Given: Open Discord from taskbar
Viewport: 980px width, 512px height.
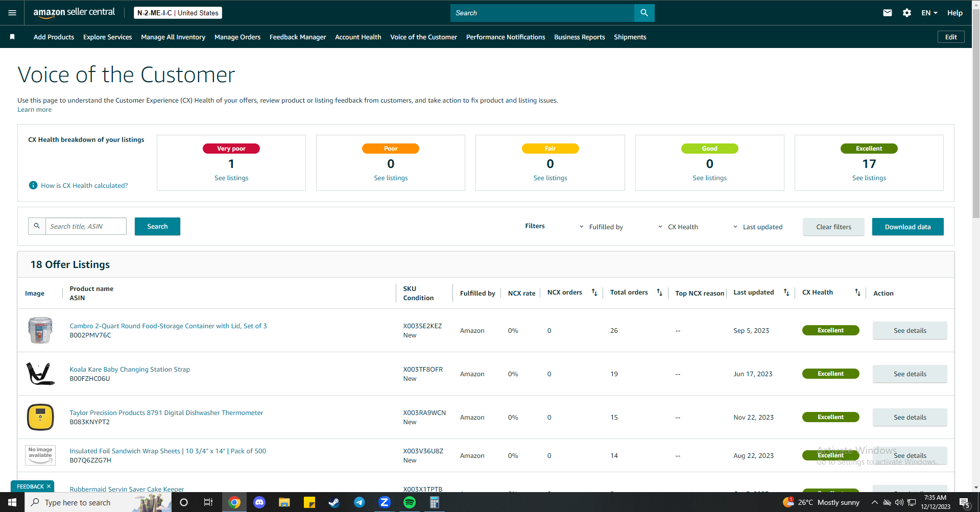Looking at the screenshot, I should [259, 502].
